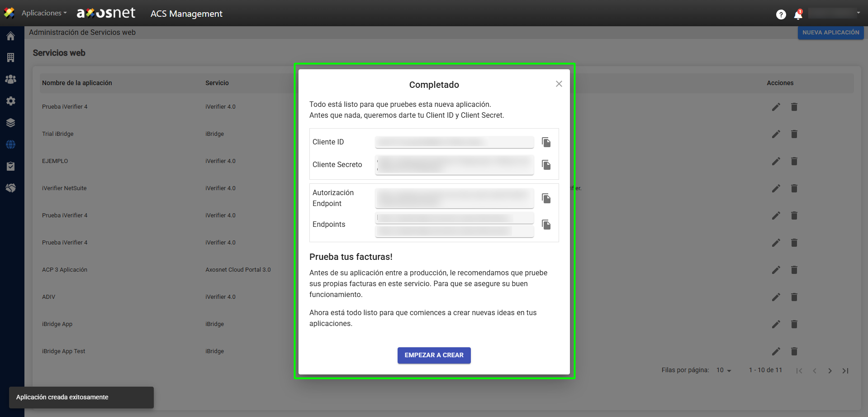Open the Aplicaciones dropdown menu
868x417 pixels.
pyautogui.click(x=44, y=13)
